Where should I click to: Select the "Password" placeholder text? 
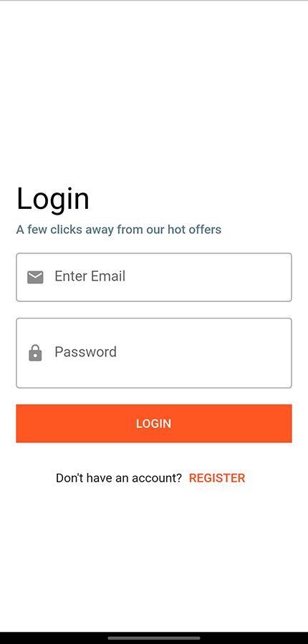click(x=85, y=352)
